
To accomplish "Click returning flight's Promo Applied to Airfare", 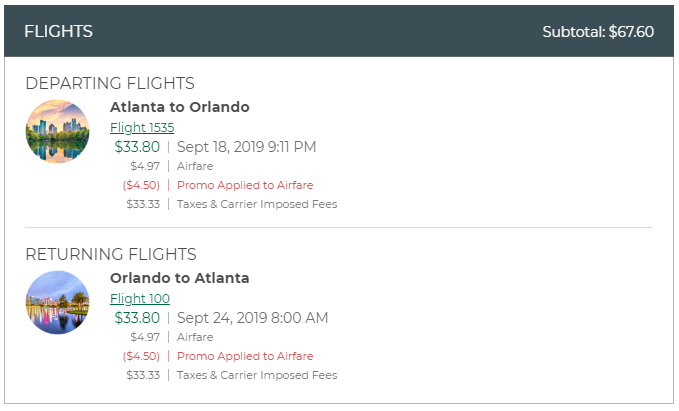I will pyautogui.click(x=245, y=356).
